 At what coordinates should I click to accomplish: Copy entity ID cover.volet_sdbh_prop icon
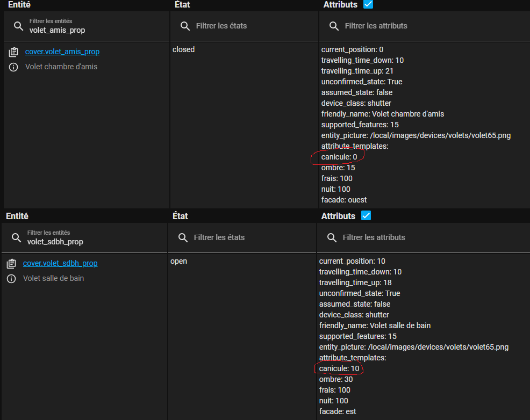pyautogui.click(x=11, y=264)
